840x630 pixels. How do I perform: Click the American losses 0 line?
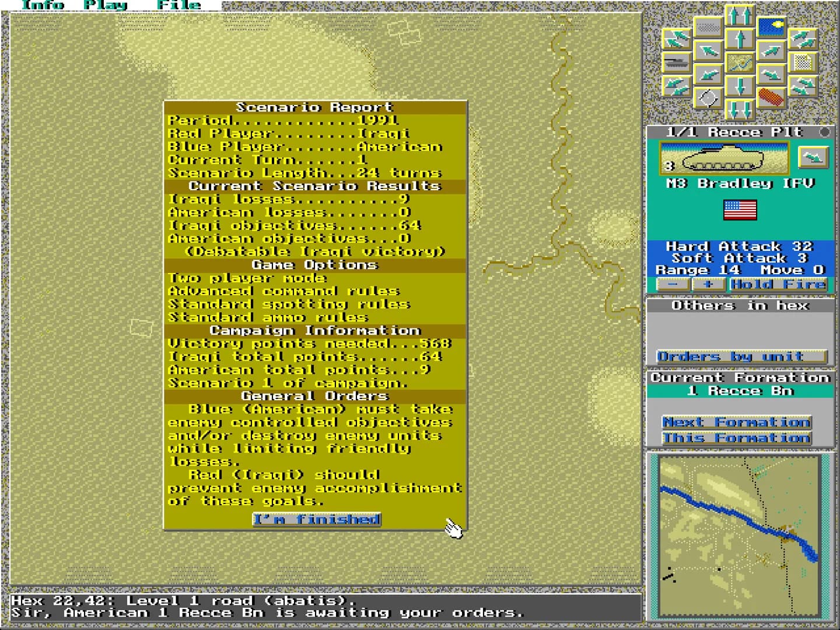(289, 212)
